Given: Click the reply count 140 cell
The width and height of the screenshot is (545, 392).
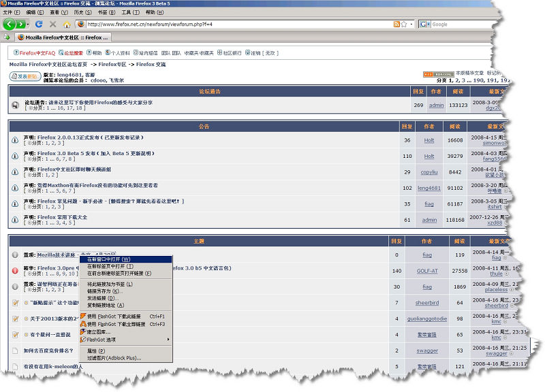Looking at the screenshot, I should coord(397,271).
